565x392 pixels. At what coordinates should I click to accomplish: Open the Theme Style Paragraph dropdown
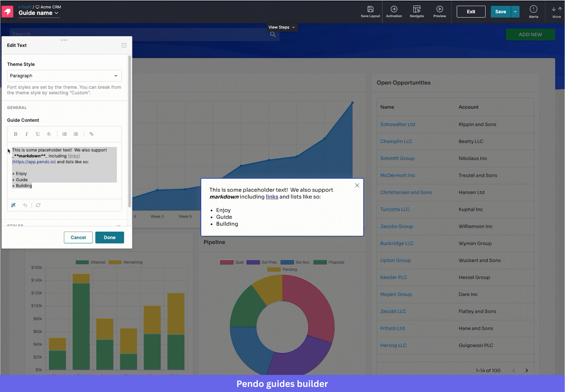64,76
